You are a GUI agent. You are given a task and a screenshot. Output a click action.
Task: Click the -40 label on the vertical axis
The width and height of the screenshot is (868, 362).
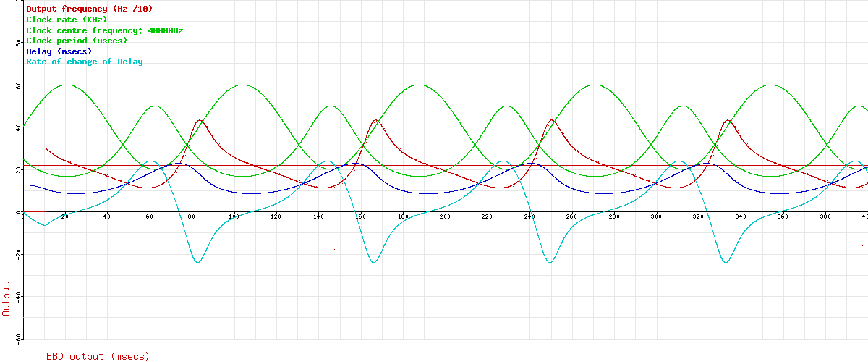[x=18, y=296]
